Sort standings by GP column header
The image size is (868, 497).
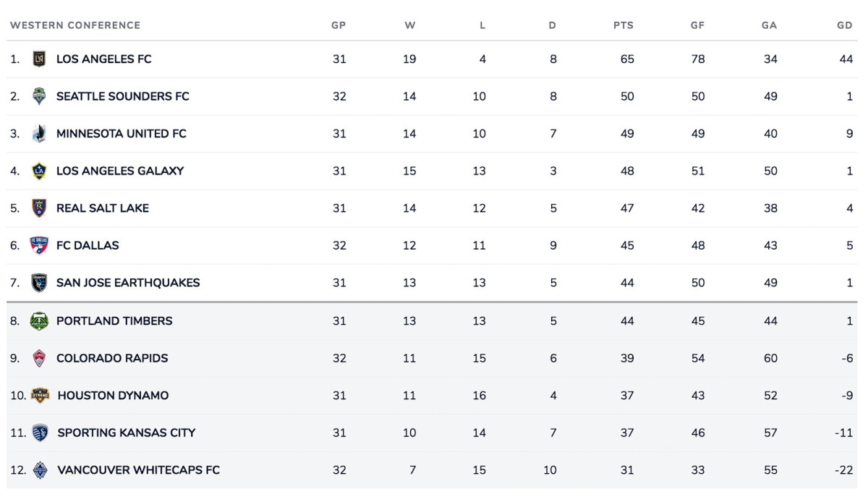click(339, 25)
